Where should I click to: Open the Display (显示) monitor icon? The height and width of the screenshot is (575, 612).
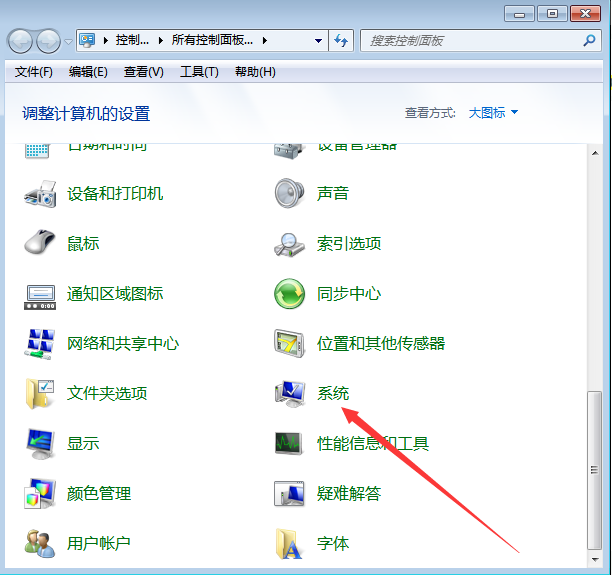tap(40, 444)
